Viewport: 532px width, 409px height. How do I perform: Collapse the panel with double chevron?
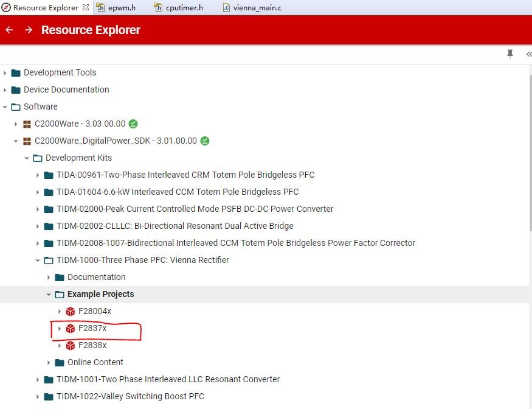click(x=528, y=54)
